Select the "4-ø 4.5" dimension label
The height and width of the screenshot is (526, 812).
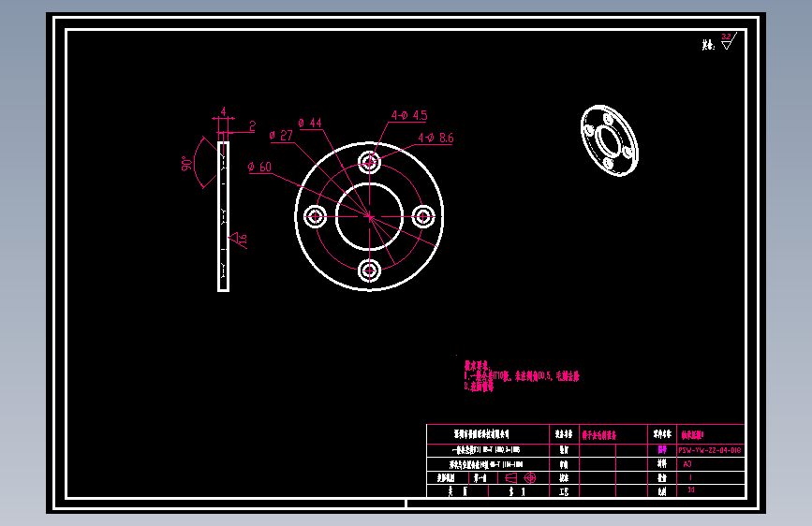pos(409,115)
